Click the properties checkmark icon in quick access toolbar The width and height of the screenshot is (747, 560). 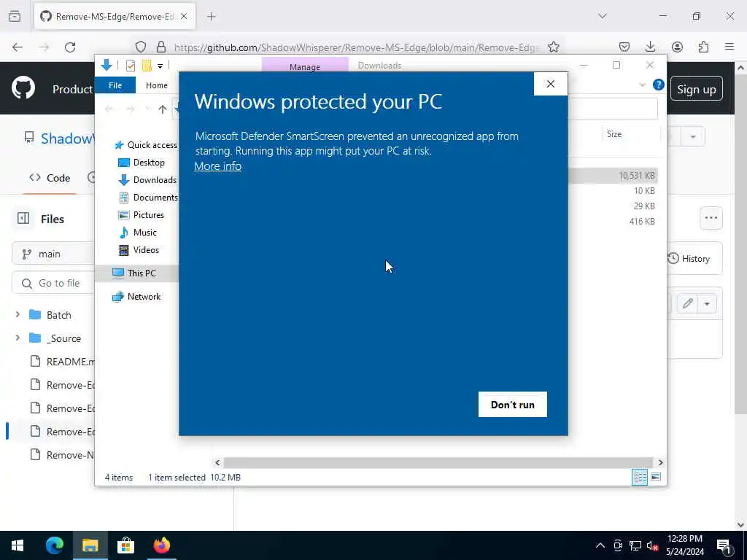coord(130,66)
